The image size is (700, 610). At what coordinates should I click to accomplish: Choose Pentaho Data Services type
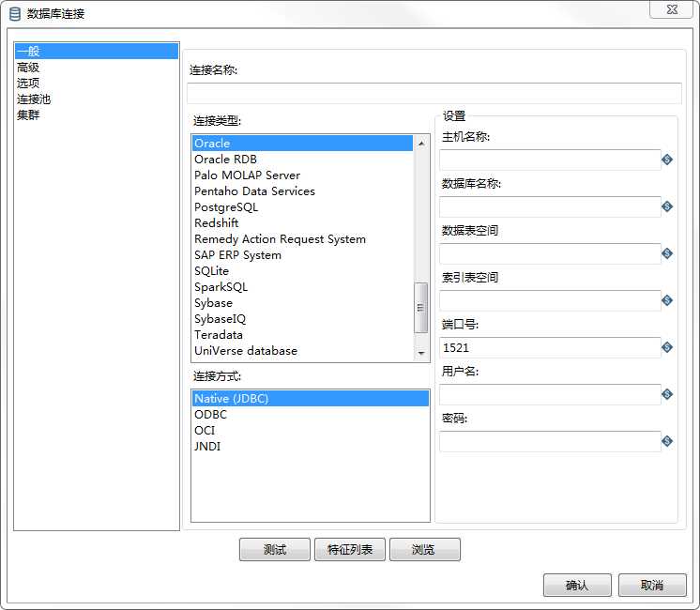coord(303,191)
